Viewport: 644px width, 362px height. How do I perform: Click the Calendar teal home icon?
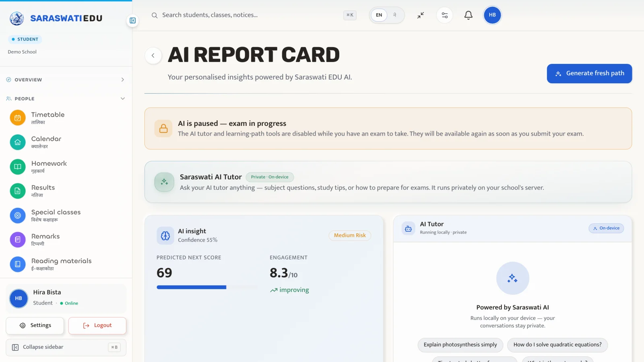[x=18, y=142]
